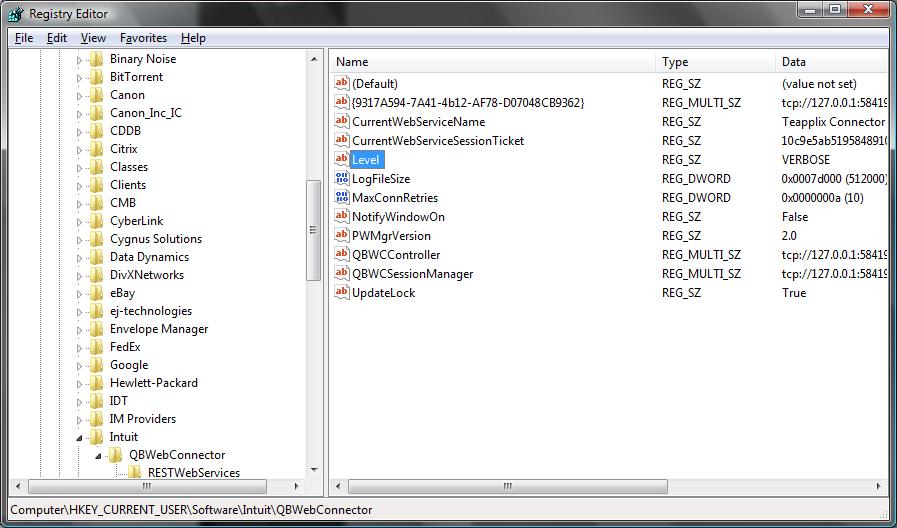Click the string icon beside (Default) value

point(342,84)
